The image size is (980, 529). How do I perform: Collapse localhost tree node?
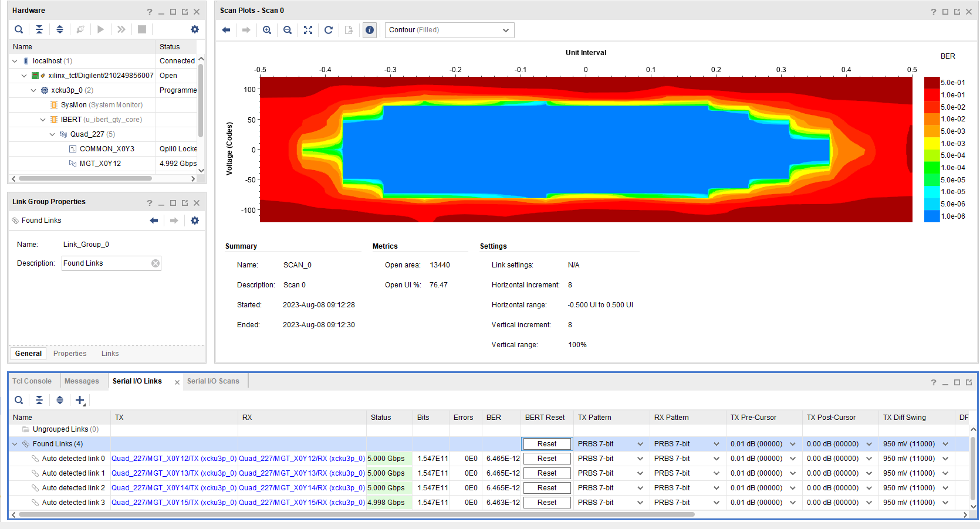15,61
